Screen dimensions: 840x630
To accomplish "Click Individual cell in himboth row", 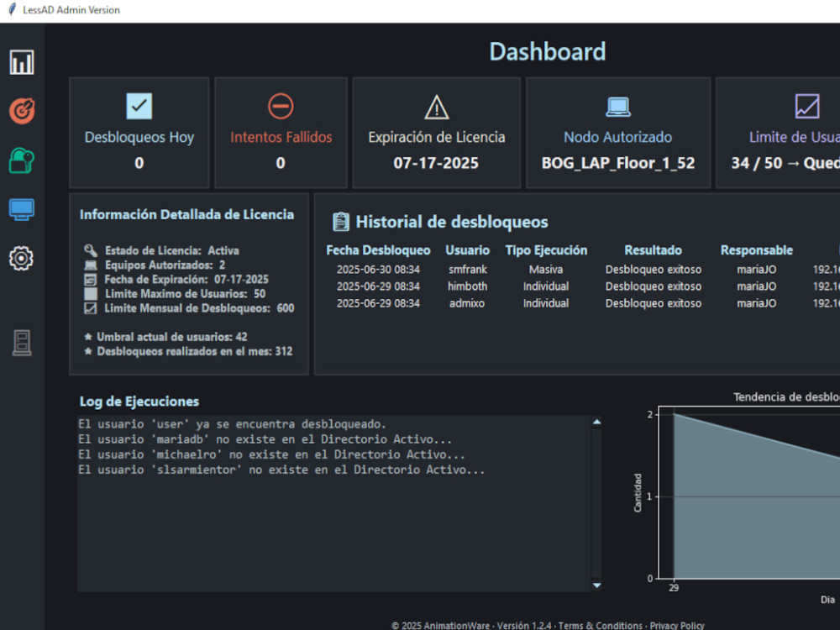I will 546,286.
